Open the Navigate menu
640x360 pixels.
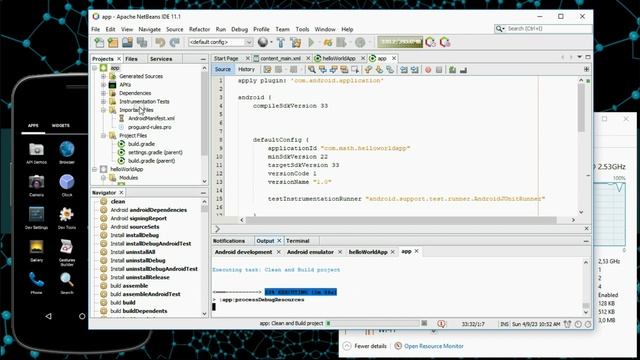(x=149, y=29)
